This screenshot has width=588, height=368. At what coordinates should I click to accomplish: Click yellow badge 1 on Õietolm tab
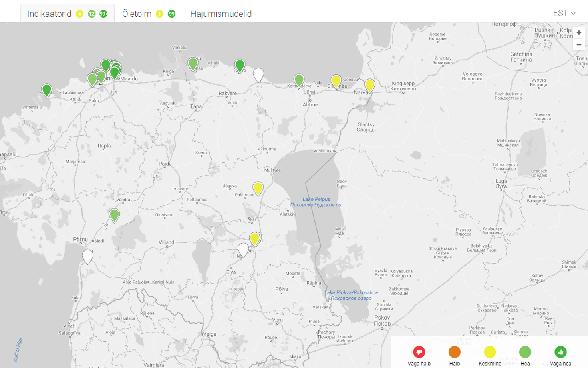[159, 14]
